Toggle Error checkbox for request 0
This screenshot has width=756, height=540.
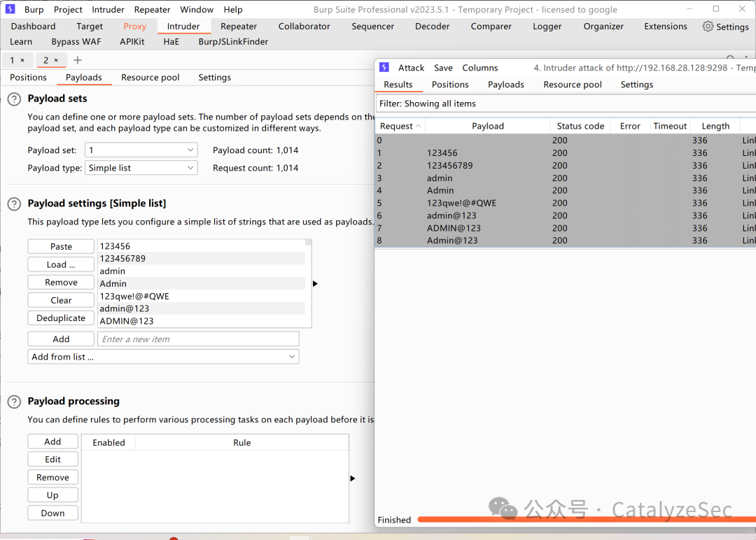click(630, 140)
